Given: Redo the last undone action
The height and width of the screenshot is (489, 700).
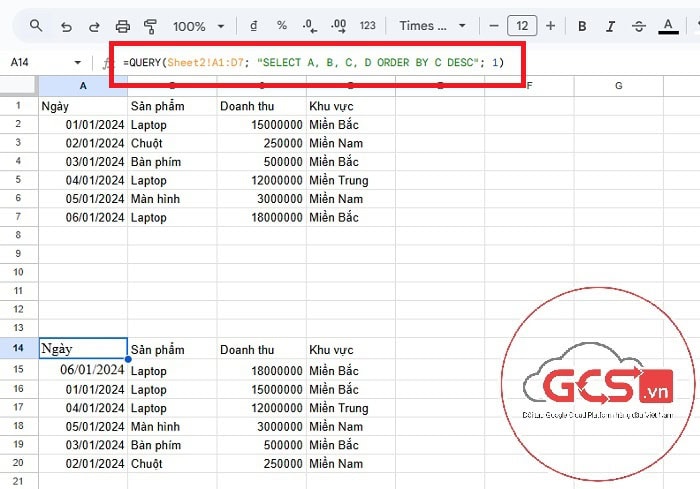Looking at the screenshot, I should point(94,26).
